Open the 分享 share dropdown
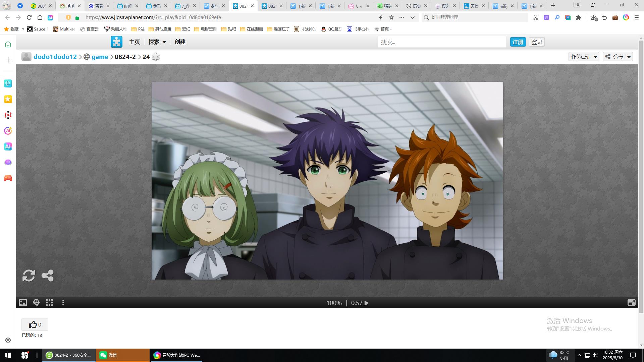Screen dimensions: 644x362 point(618,57)
